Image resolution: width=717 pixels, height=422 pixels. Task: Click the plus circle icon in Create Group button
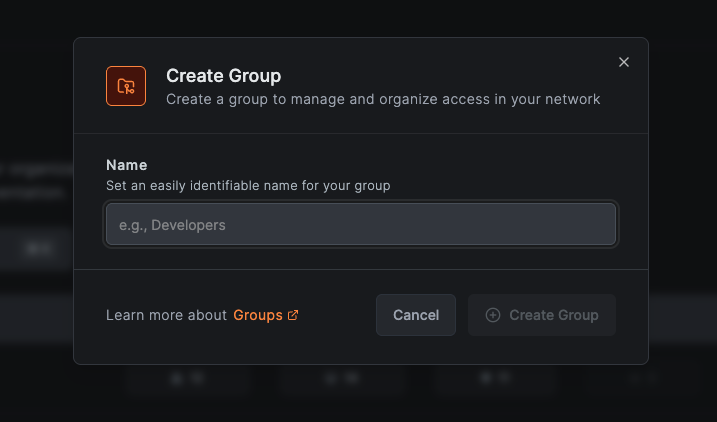tap(493, 315)
